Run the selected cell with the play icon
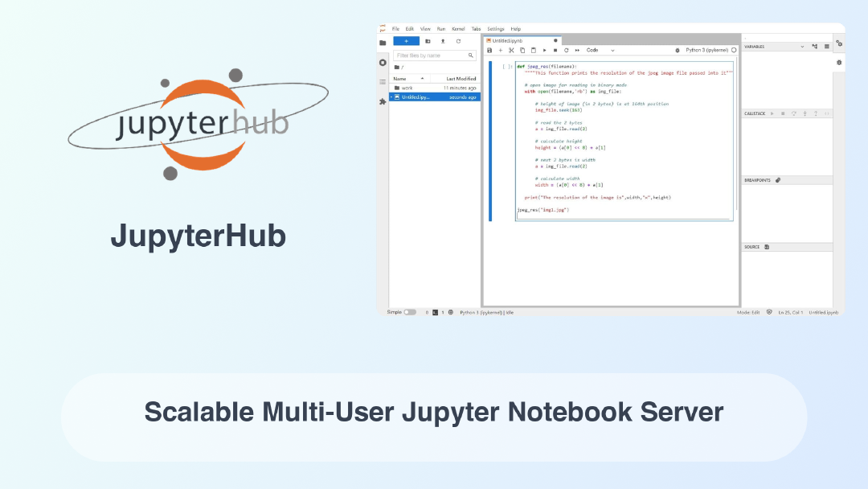 tap(544, 50)
